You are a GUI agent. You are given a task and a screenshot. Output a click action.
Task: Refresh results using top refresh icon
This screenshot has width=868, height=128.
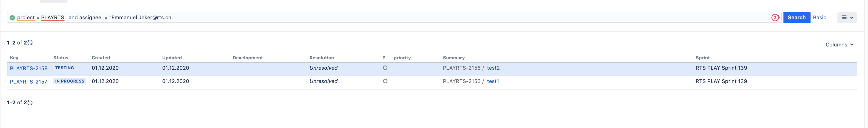click(x=30, y=43)
